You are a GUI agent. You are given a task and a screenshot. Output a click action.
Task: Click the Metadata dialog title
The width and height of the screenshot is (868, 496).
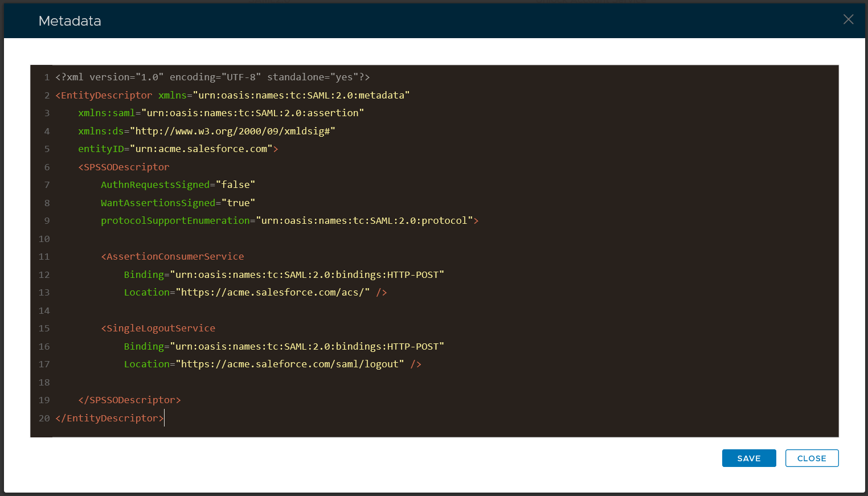69,21
